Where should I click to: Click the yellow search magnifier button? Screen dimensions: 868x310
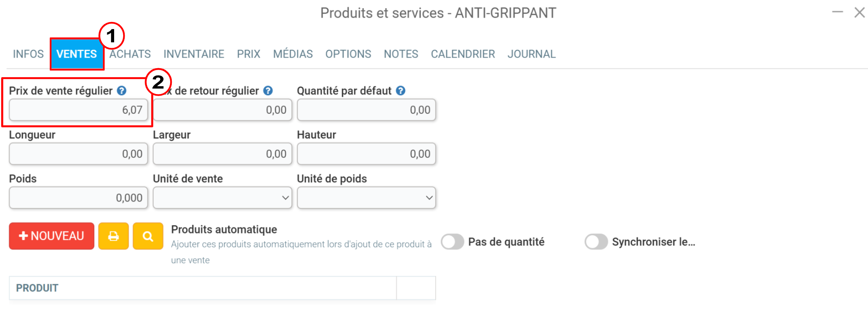(x=148, y=236)
